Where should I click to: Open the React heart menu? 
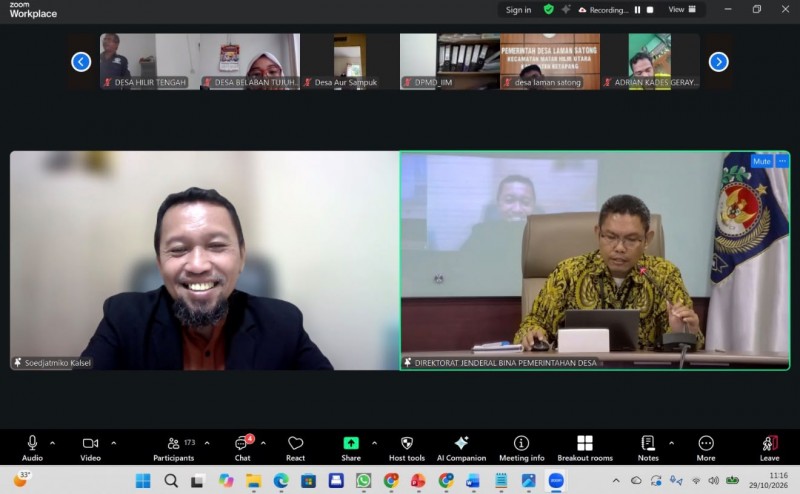(x=295, y=448)
